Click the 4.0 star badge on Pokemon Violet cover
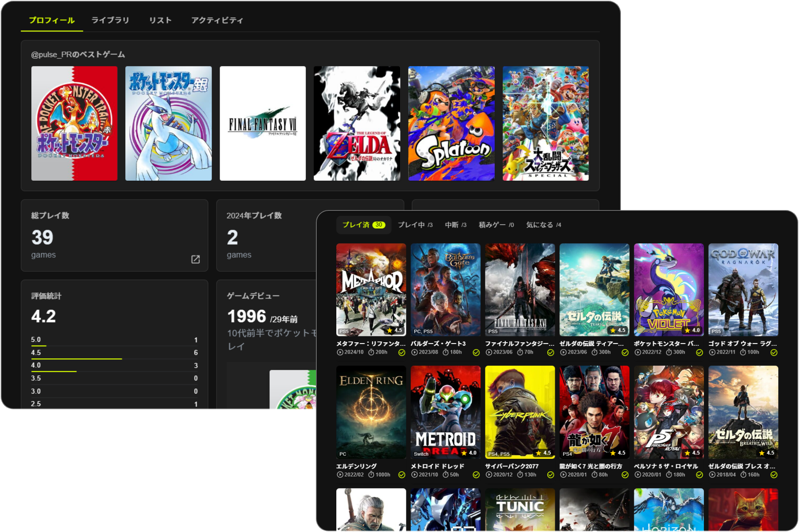This screenshot has width=799, height=532. coord(692,330)
